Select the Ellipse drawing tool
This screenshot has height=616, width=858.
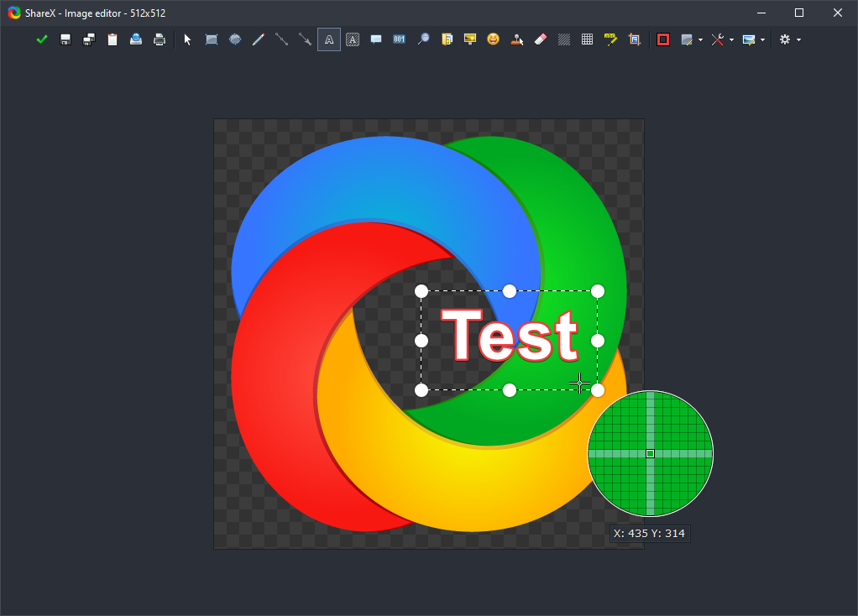(x=235, y=39)
